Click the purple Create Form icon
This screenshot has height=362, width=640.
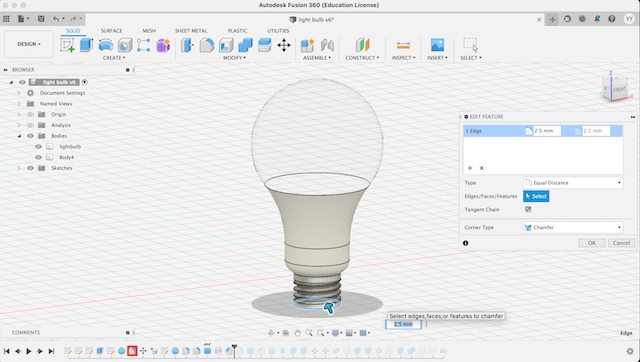click(x=163, y=45)
